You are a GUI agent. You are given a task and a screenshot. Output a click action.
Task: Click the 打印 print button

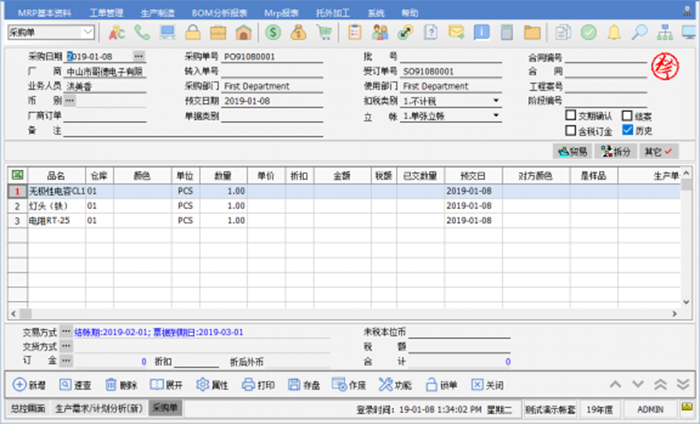click(257, 385)
